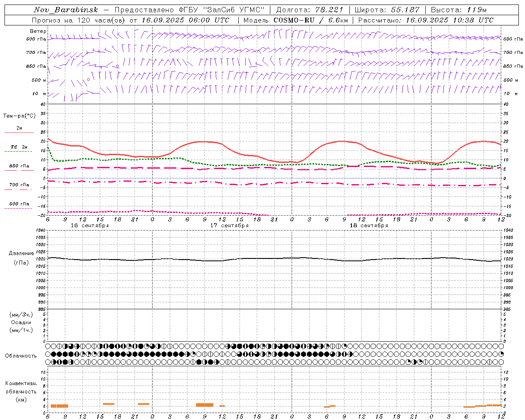Click the 2м entry in the temperature legend
Image resolution: width=525 pixels, height=420 pixels.
(x=19, y=128)
